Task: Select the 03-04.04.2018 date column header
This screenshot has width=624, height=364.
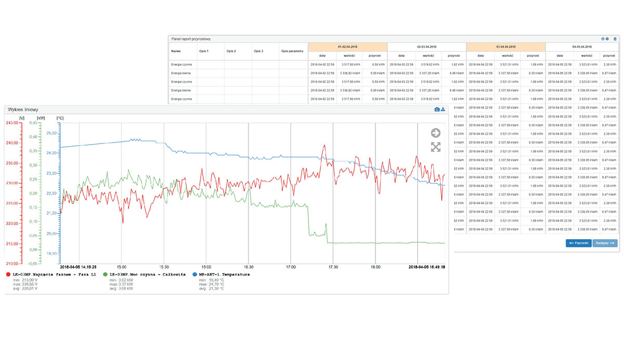Action: coord(506,46)
